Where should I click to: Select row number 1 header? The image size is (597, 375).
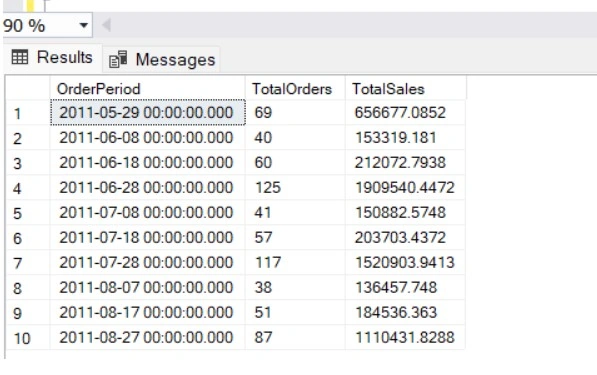pyautogui.click(x=28, y=113)
